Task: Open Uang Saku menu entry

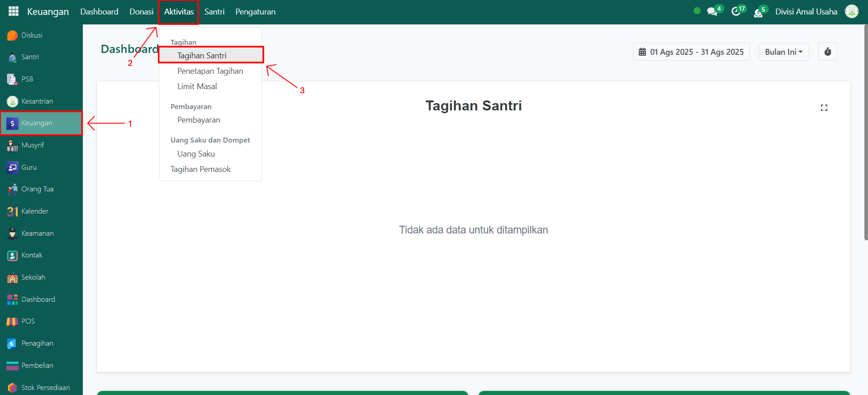Action: pyautogui.click(x=196, y=154)
